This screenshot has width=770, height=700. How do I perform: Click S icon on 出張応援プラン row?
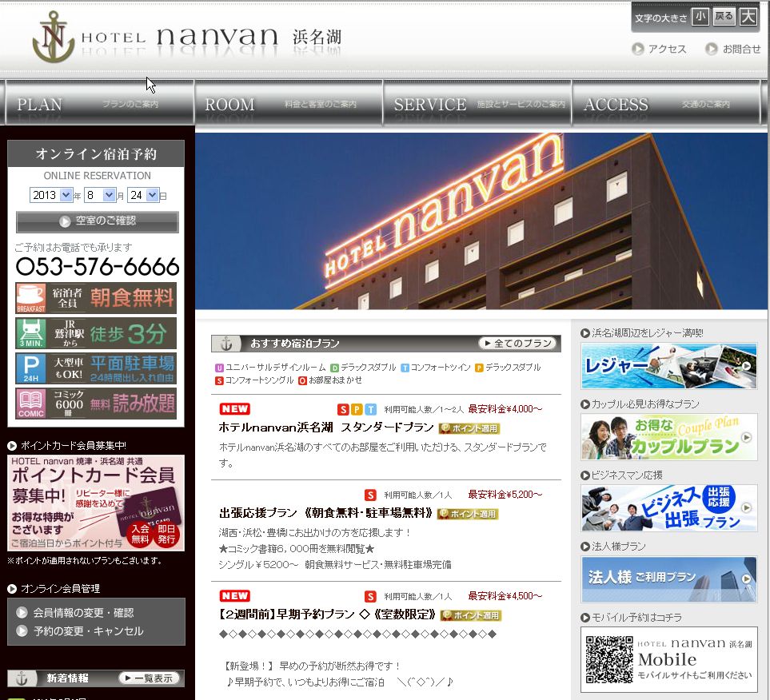pos(370,495)
